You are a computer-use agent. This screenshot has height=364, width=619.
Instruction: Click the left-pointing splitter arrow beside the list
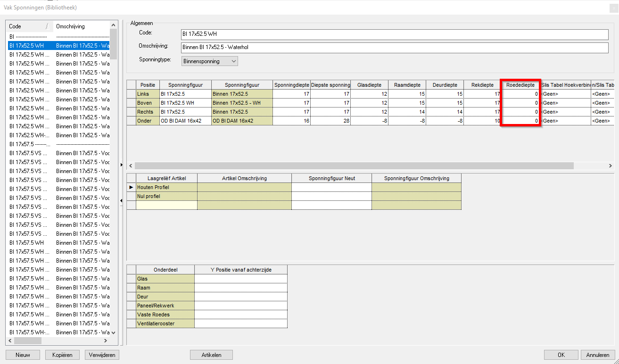pos(122,201)
